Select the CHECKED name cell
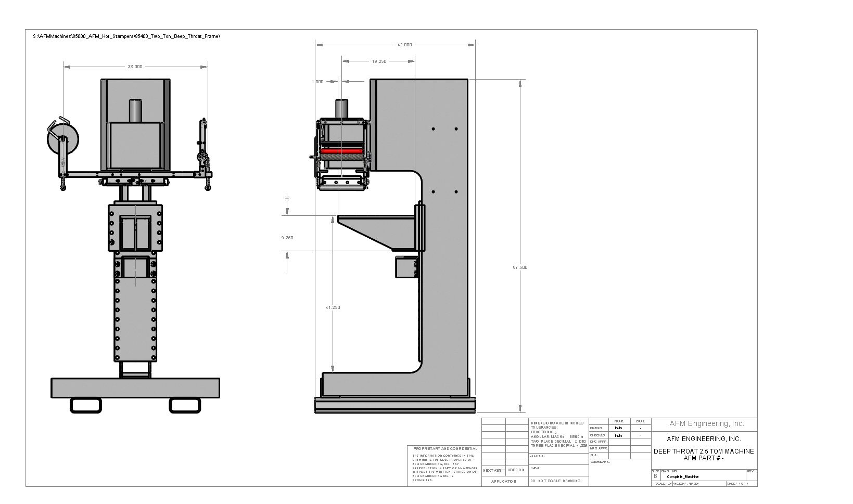The width and height of the screenshot is (853, 504). 619,435
